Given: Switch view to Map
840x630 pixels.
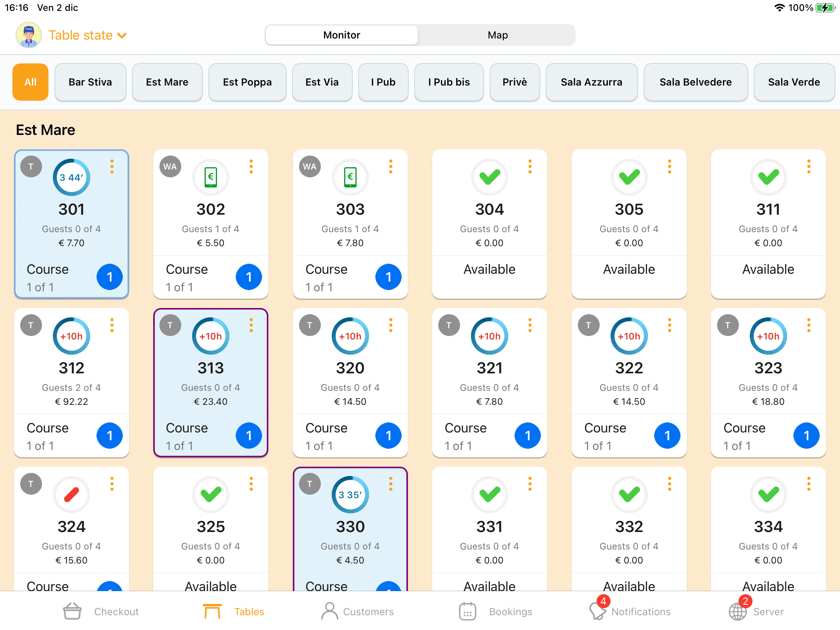Looking at the screenshot, I should (497, 35).
